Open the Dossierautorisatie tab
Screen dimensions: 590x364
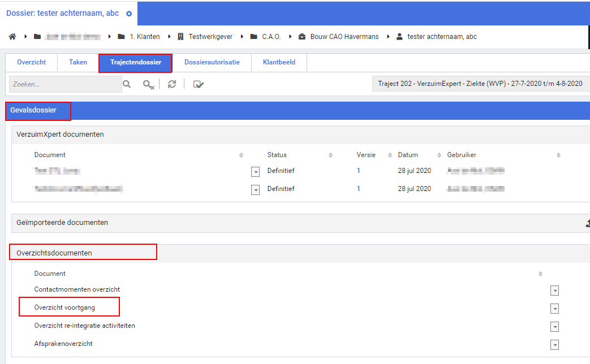tap(212, 62)
